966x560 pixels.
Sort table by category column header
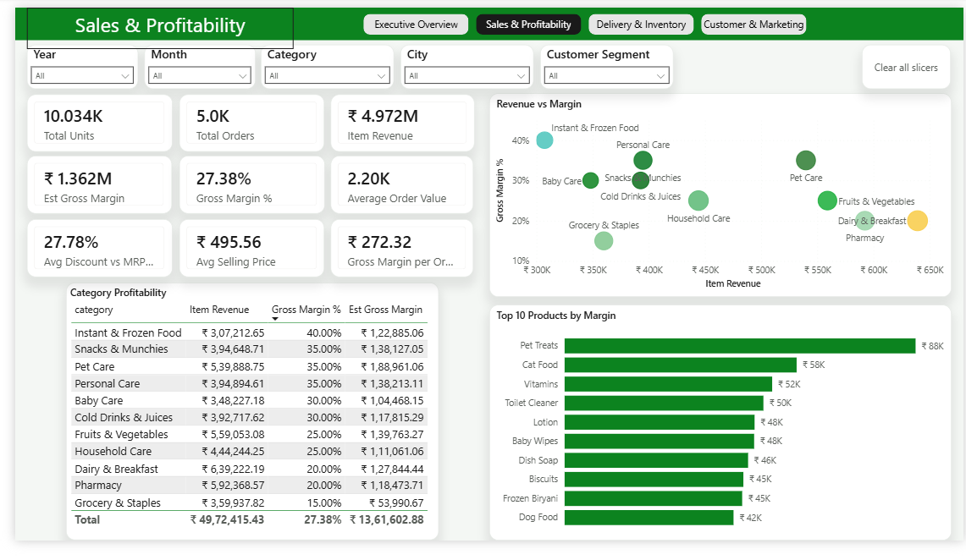tap(94, 310)
